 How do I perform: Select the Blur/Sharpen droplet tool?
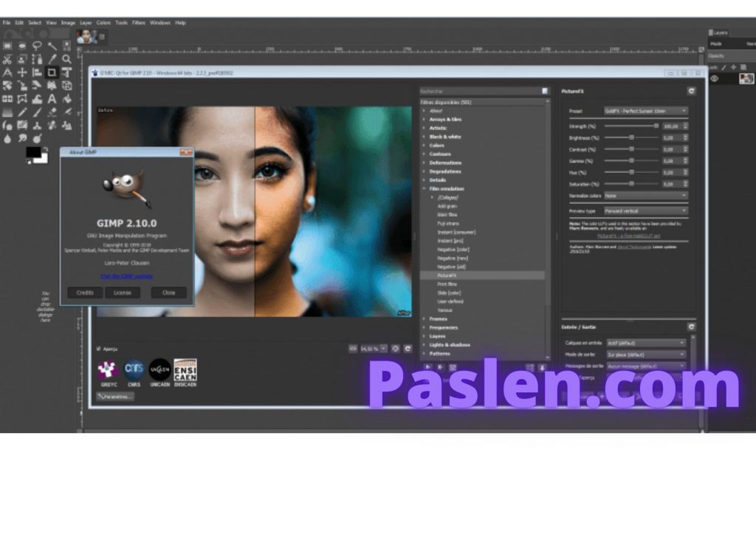[7, 139]
